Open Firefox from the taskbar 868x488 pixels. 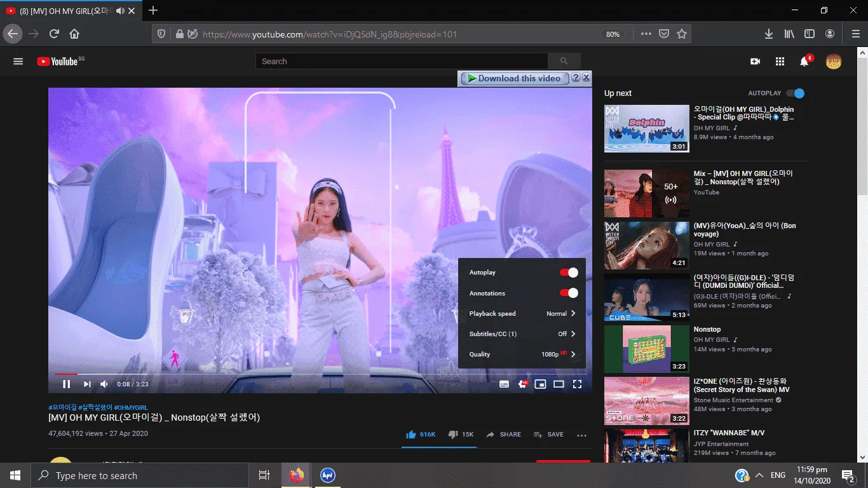click(296, 475)
